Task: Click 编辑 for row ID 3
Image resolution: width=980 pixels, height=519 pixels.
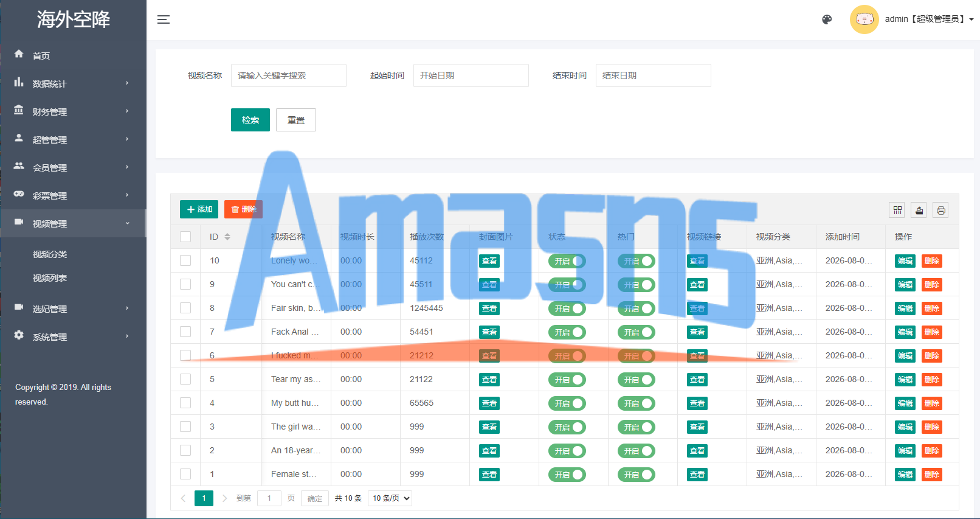Action: [905, 427]
